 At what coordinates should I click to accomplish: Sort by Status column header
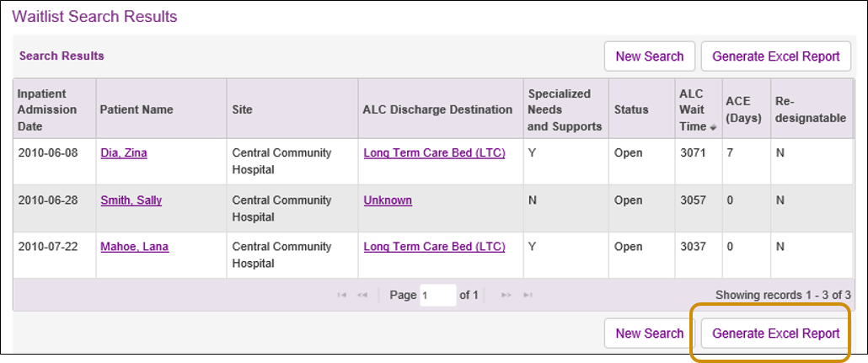631,109
